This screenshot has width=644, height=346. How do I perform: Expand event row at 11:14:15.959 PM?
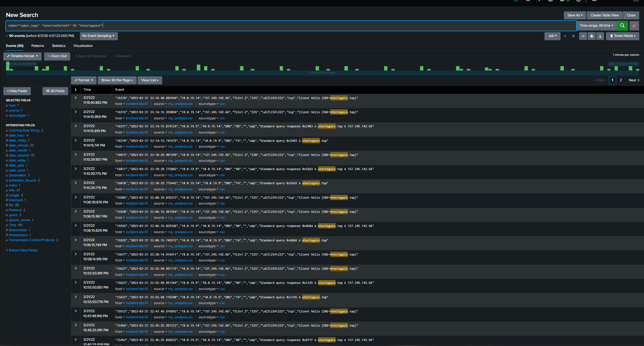click(76, 112)
